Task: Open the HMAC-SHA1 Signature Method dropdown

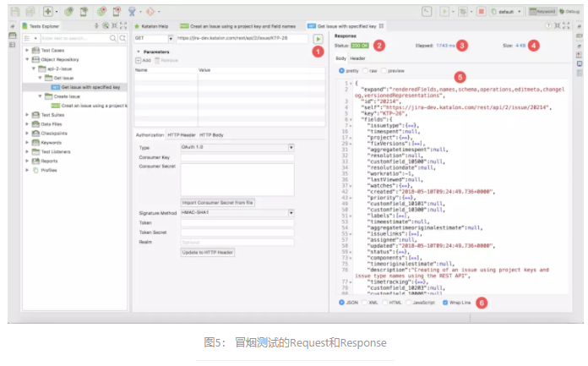Action: (291, 213)
